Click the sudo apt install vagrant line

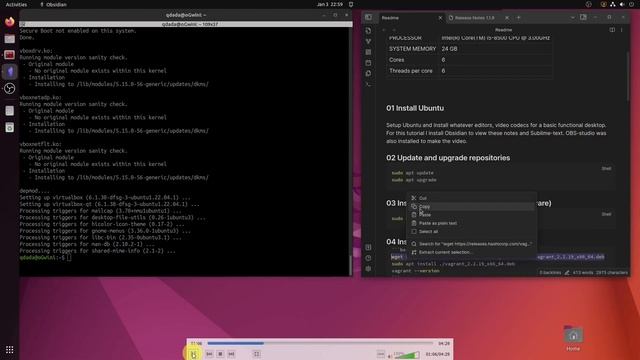coord(453,264)
